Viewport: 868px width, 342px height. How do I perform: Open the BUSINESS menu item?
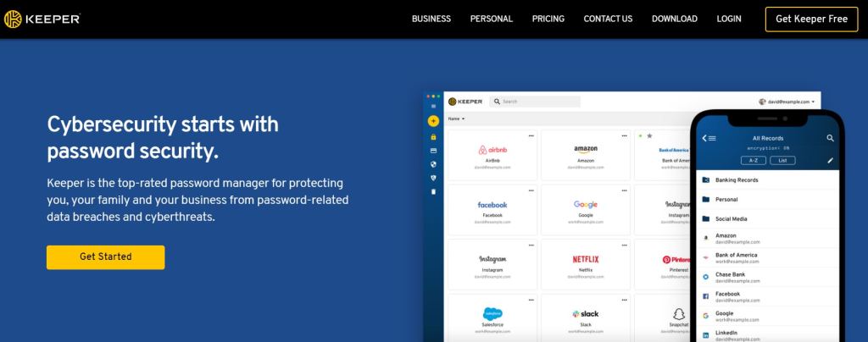click(431, 19)
